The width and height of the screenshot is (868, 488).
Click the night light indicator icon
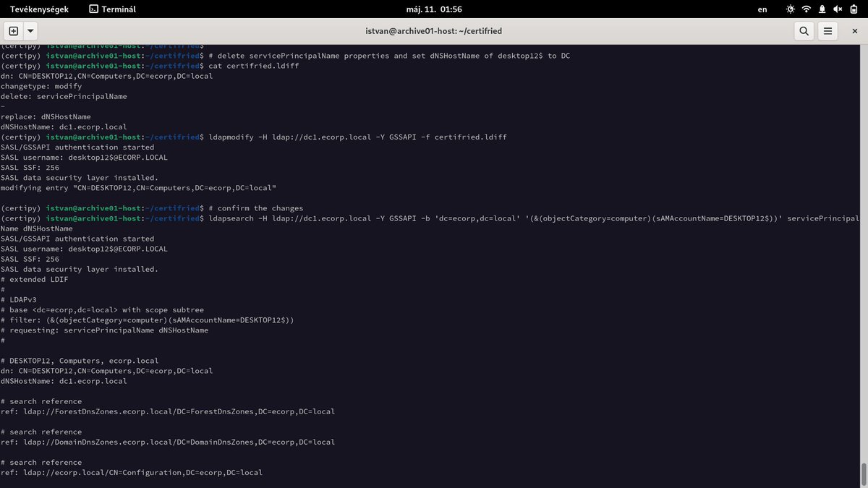pyautogui.click(x=790, y=9)
